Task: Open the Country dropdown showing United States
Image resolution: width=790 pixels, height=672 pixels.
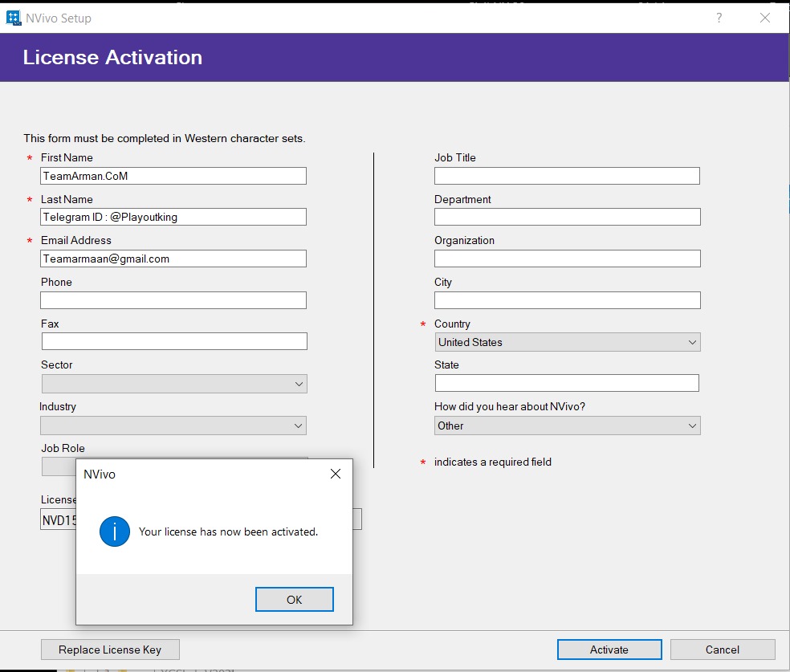Action: coord(568,342)
